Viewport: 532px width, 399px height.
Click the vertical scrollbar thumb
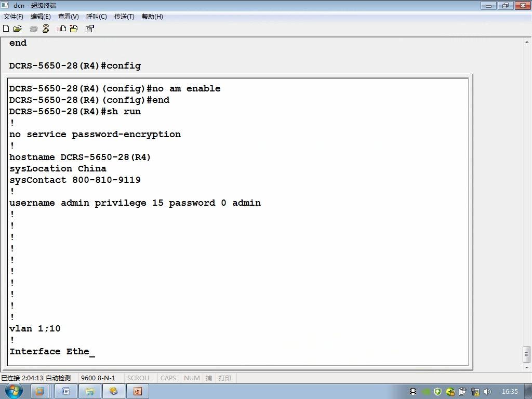coord(527,354)
